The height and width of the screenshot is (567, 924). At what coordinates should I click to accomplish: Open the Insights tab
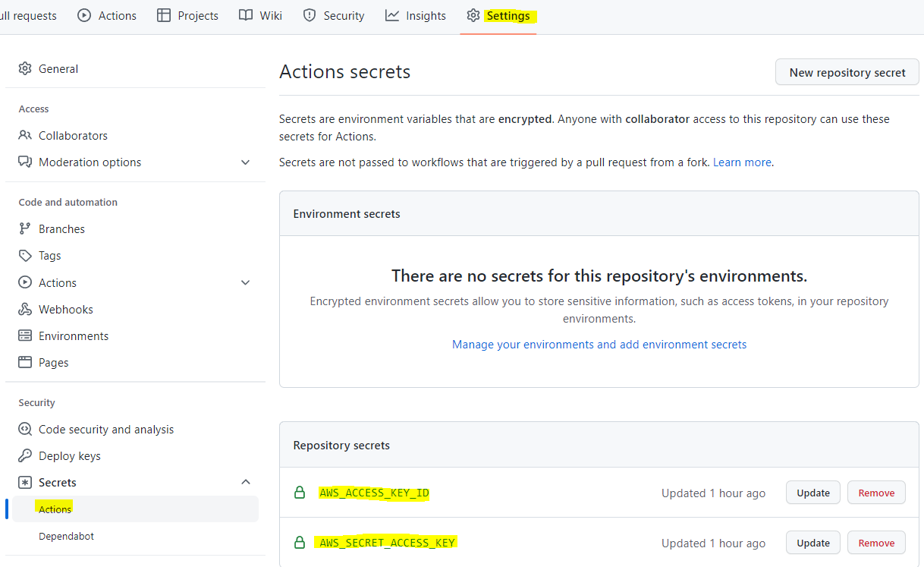416,15
